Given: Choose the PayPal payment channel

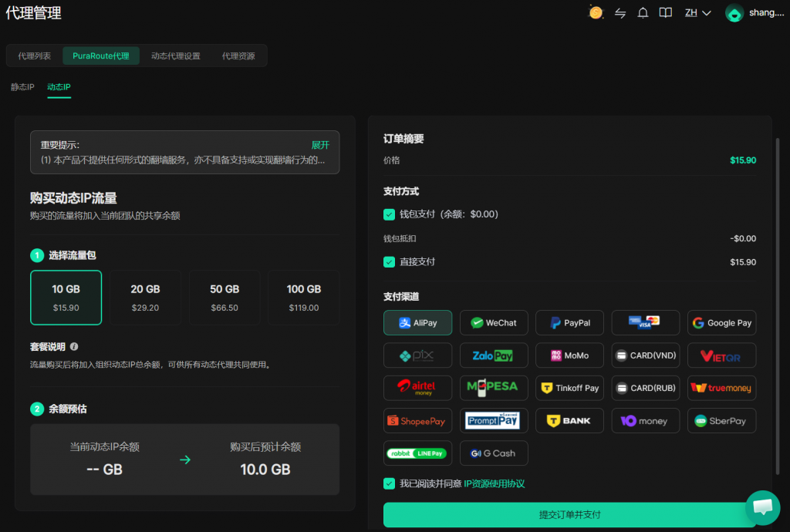Looking at the screenshot, I should pos(569,322).
